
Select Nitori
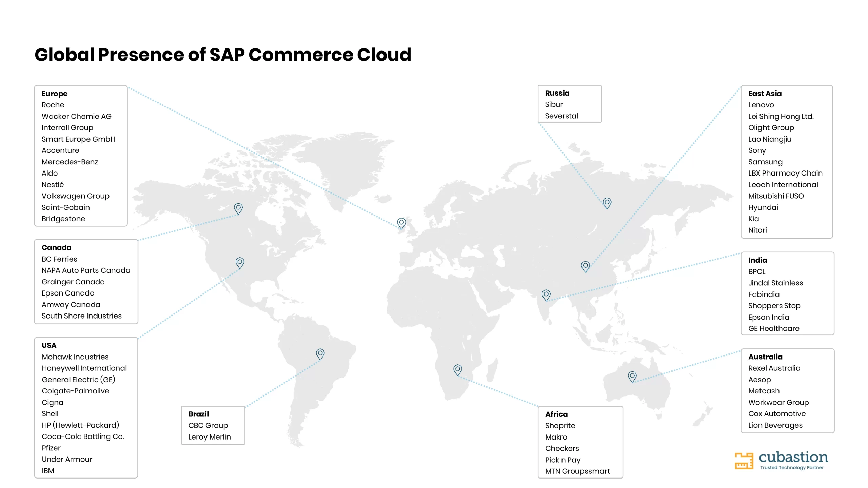pos(757,230)
